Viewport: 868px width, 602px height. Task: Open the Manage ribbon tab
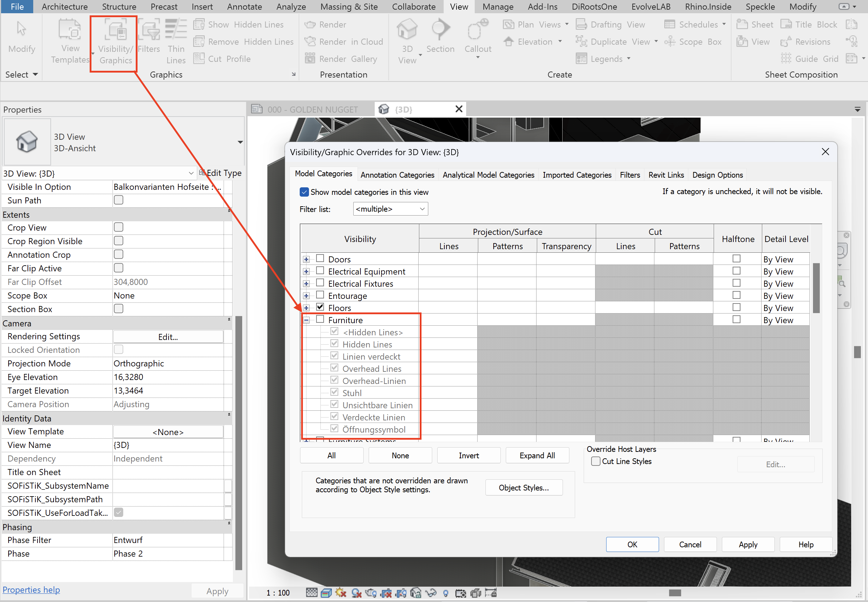pos(498,7)
